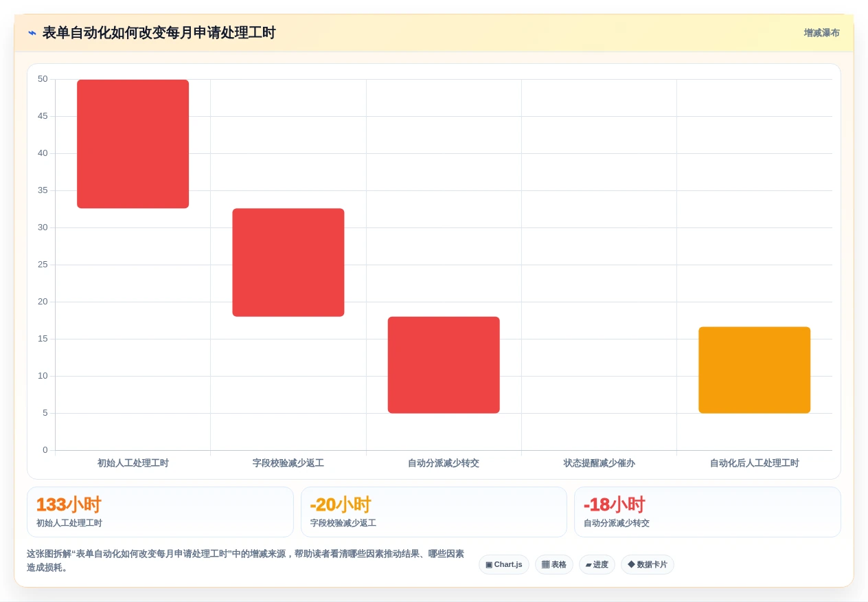868x602 pixels.
Task: Select the orange bar for 自动化后人工处理工时
Action: pos(755,370)
